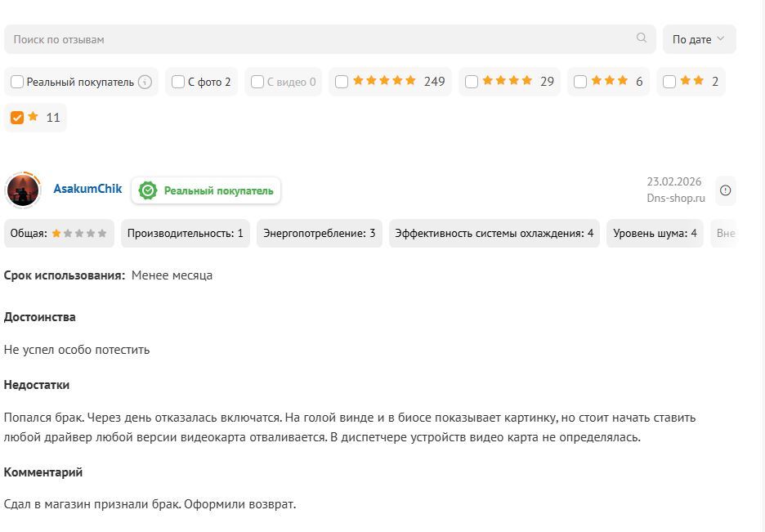Click the info icon beside Реальный покупатель filter

[x=145, y=82]
